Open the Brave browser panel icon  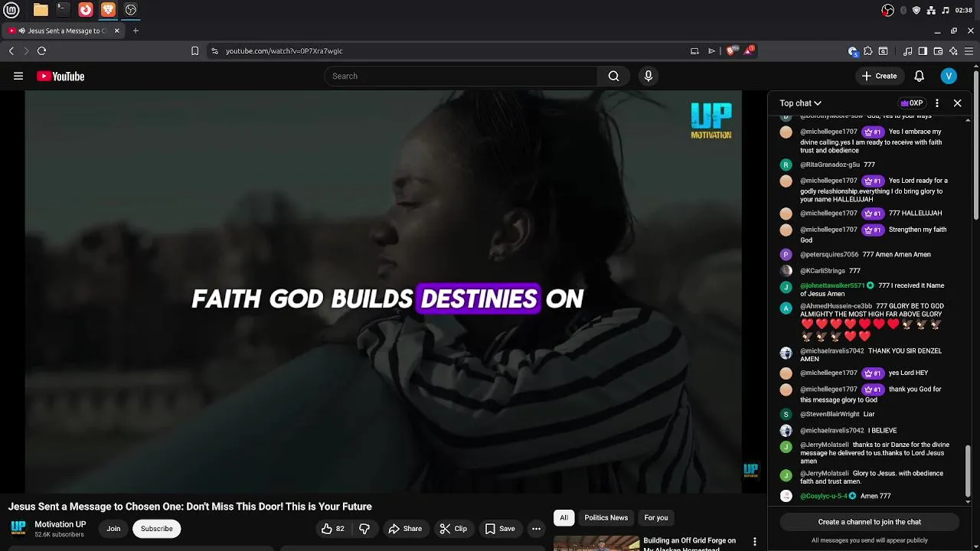coord(108,10)
